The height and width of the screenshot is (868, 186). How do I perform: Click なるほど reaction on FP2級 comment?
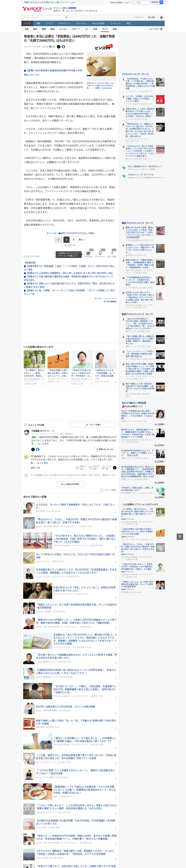pyautogui.click(x=94, y=468)
